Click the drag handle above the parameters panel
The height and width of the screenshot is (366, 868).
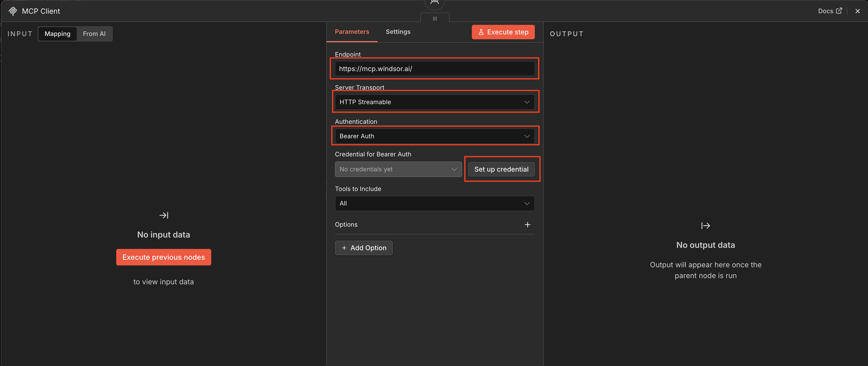(434, 18)
